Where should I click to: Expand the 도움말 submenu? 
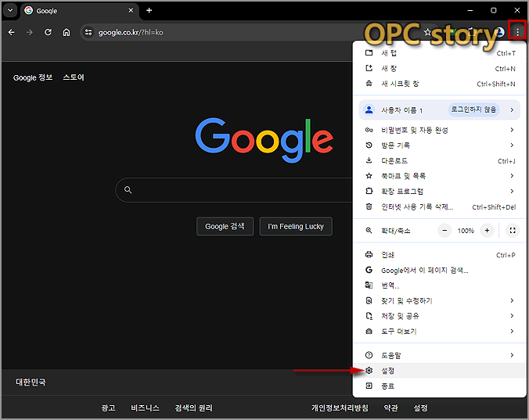(x=439, y=355)
